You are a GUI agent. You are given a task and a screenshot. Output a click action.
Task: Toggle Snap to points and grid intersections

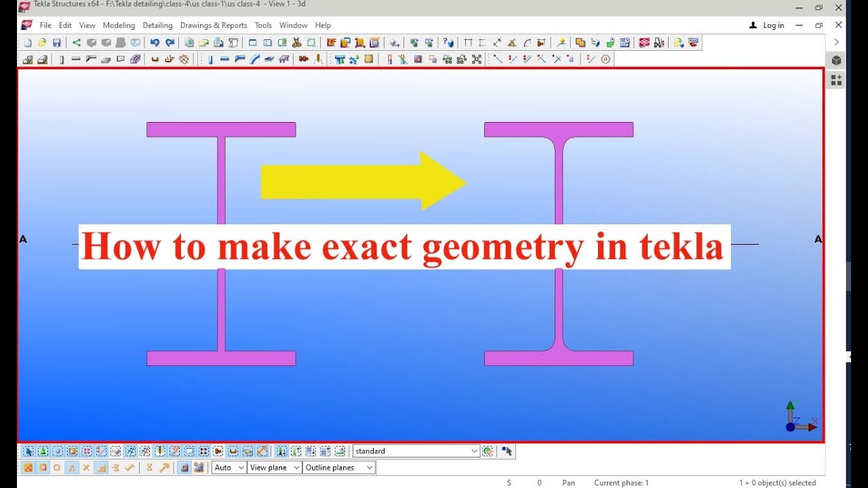28,468
